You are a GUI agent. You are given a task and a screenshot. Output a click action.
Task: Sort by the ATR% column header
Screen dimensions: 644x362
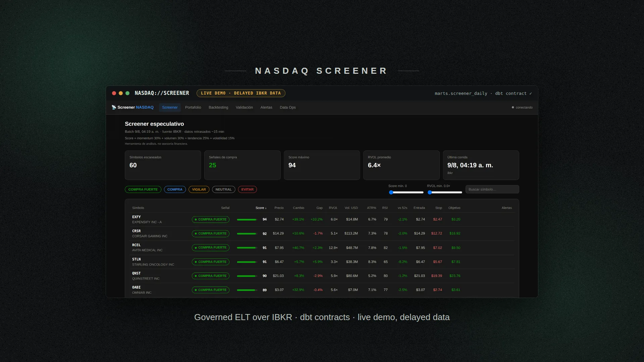[371, 208]
